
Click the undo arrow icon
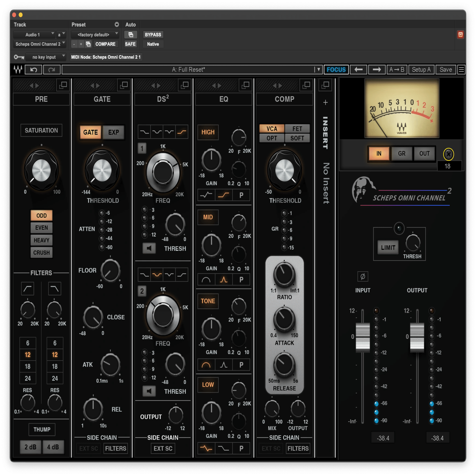click(x=34, y=70)
